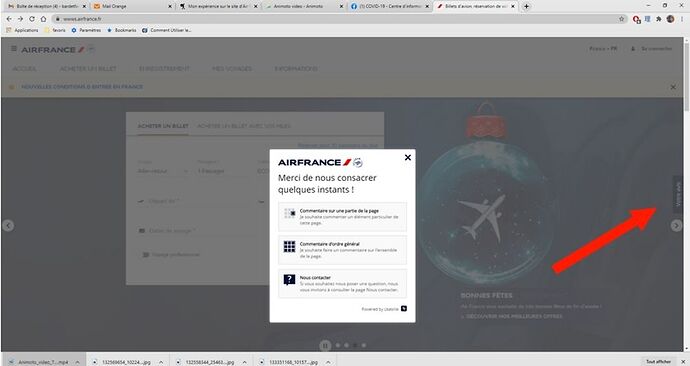The image size is (690, 366).
Task: Click 'Se connecter' in the page header
Action: point(652,49)
